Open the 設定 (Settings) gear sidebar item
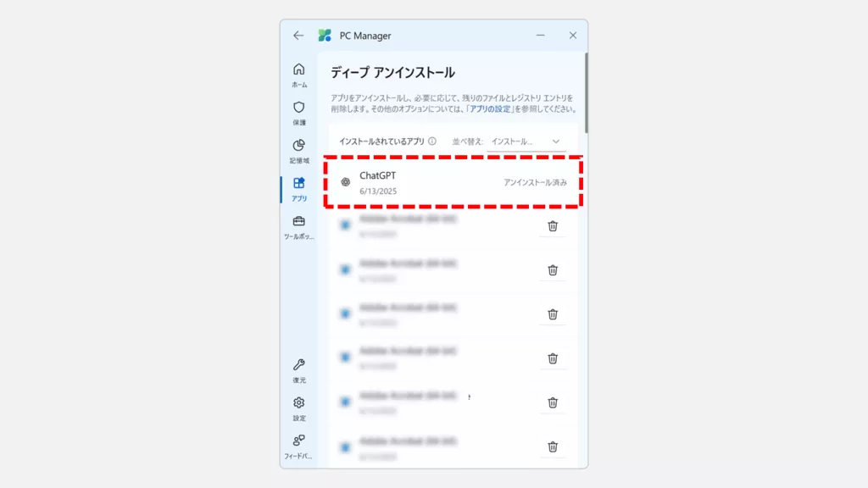The height and width of the screenshot is (488, 868). (299, 409)
